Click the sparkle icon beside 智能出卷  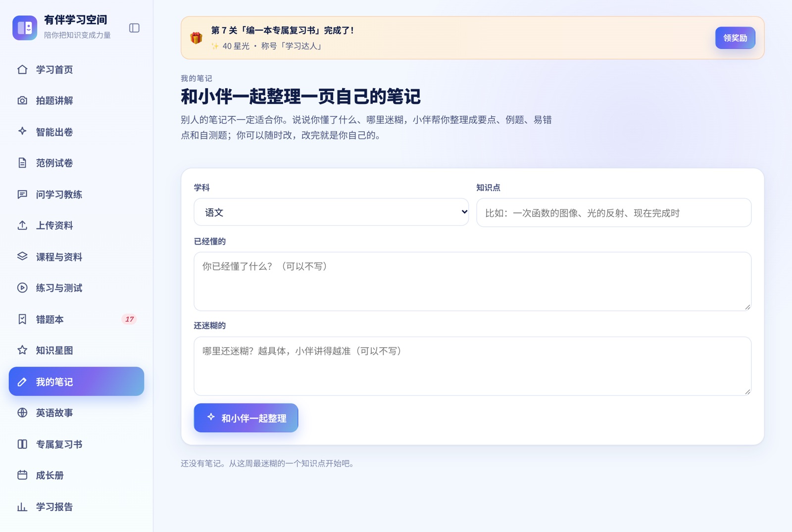[22, 132]
